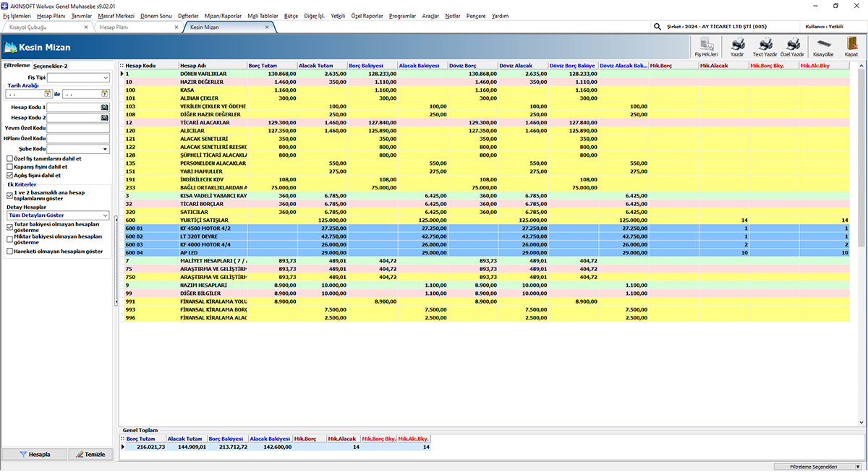Click the Yazdır printer icon
Viewport: 868px width, 472px height.
[737, 46]
